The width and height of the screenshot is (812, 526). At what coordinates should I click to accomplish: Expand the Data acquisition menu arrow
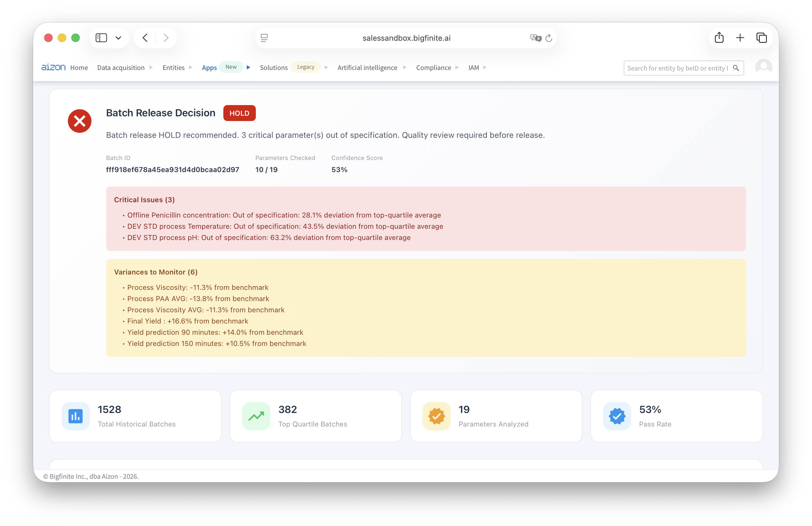click(x=151, y=67)
